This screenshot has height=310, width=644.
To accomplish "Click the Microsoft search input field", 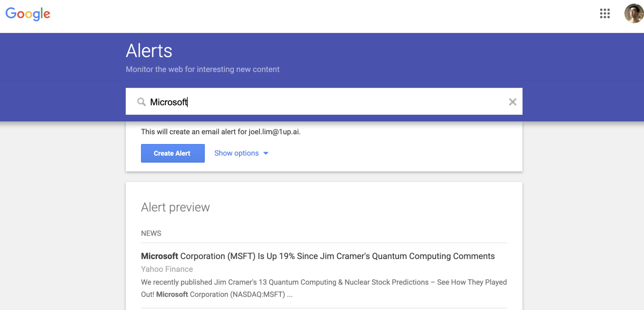I will (324, 102).
